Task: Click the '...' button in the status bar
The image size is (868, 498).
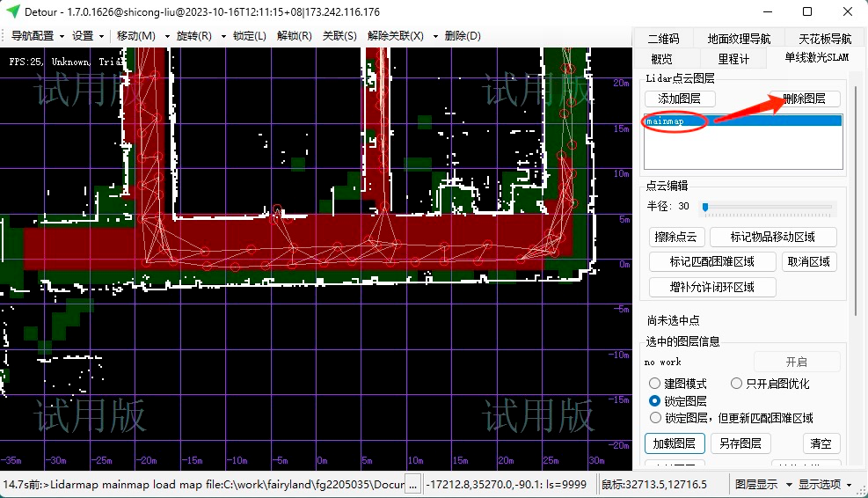Action: click(412, 484)
